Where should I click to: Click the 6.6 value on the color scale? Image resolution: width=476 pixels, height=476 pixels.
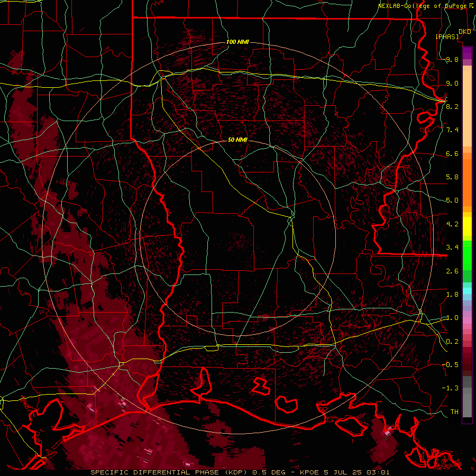(x=452, y=153)
